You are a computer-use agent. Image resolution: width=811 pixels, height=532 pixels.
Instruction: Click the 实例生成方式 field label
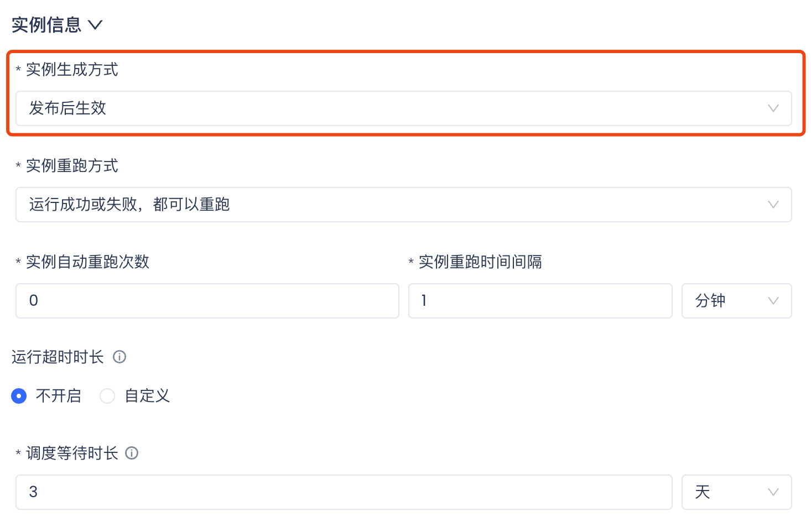point(72,70)
